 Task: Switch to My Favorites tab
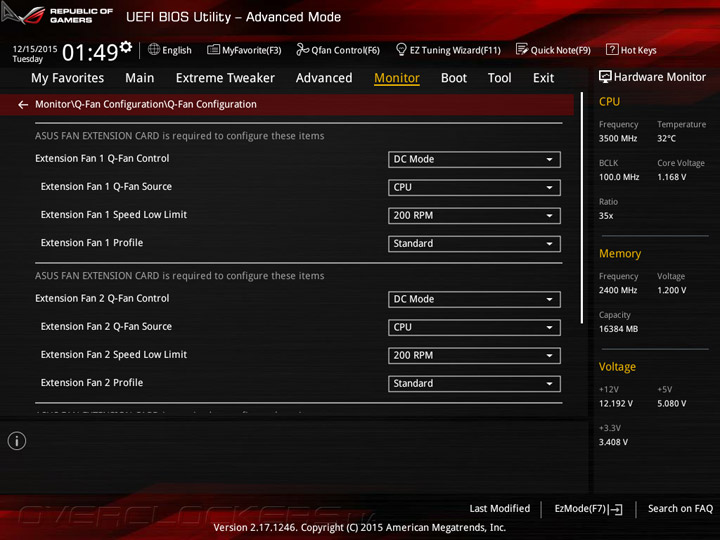pos(68,78)
